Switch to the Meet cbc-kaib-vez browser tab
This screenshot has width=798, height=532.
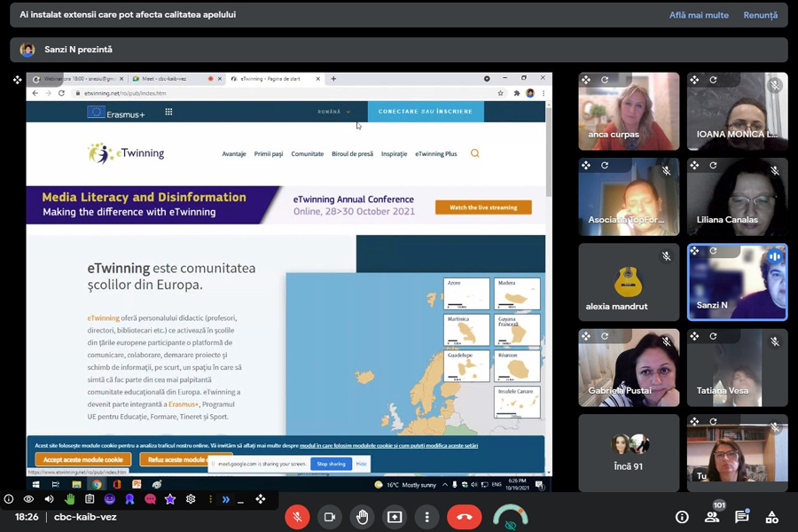click(175, 79)
